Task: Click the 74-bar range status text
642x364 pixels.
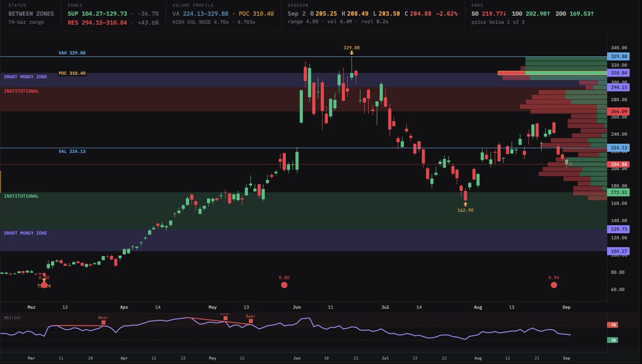Action: click(27, 22)
